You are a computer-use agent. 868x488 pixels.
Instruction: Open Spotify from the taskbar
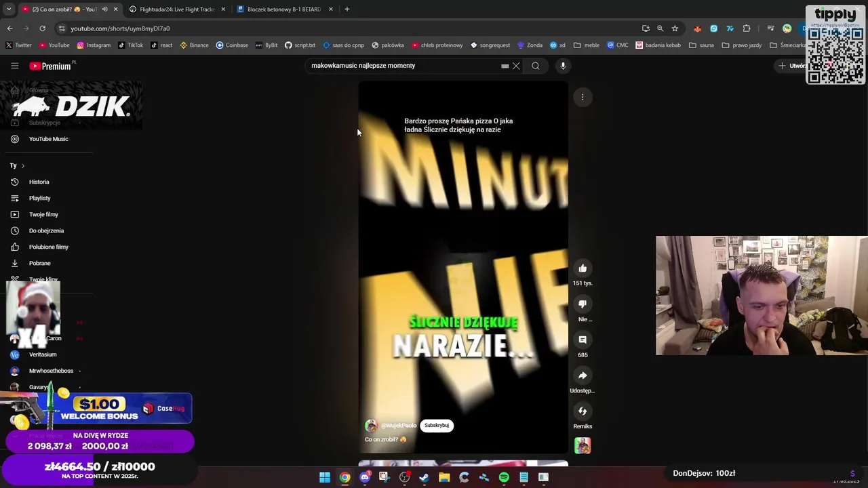(x=504, y=477)
